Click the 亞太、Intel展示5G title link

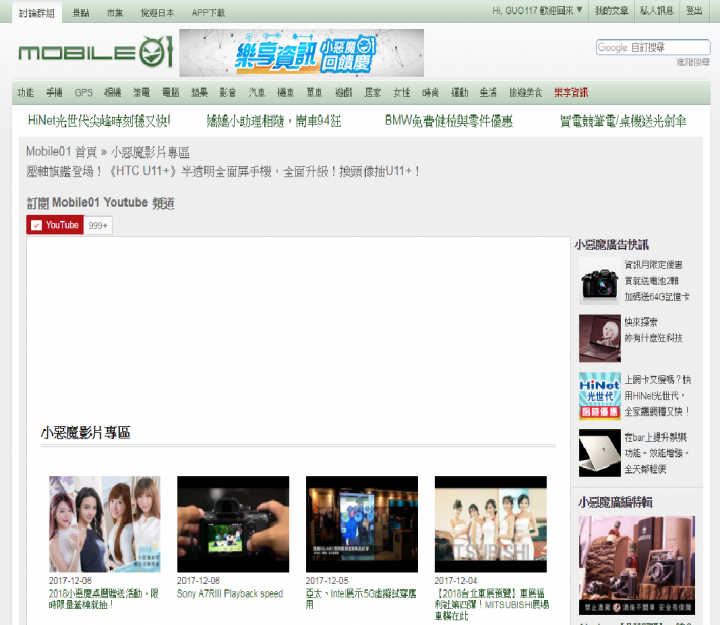coord(361,599)
